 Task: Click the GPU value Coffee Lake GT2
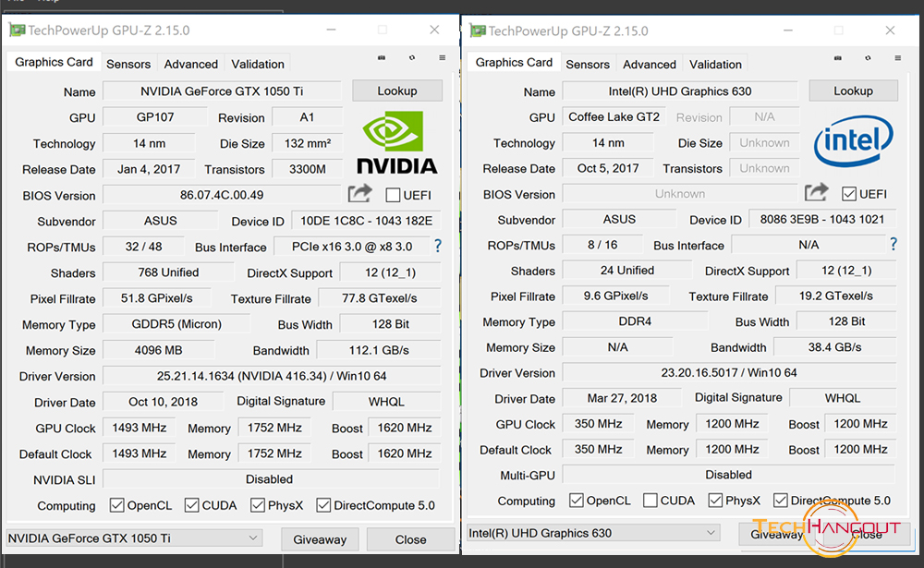[614, 116]
